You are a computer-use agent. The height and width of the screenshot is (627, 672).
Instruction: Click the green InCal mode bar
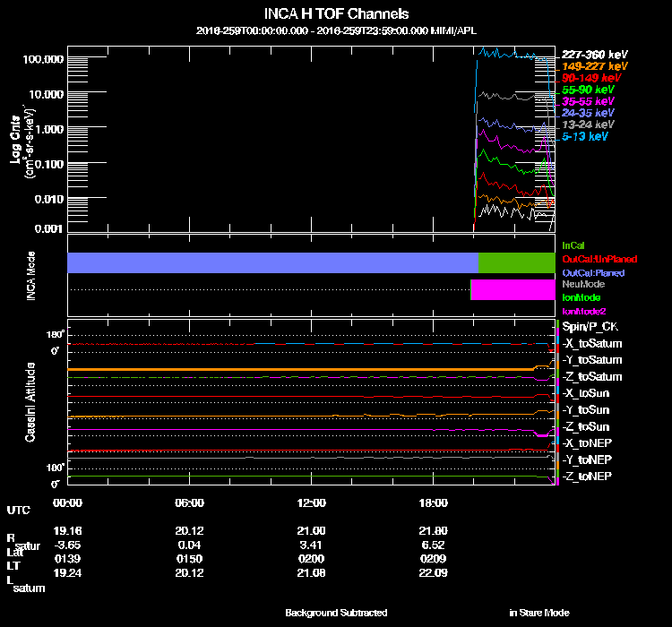point(516,262)
